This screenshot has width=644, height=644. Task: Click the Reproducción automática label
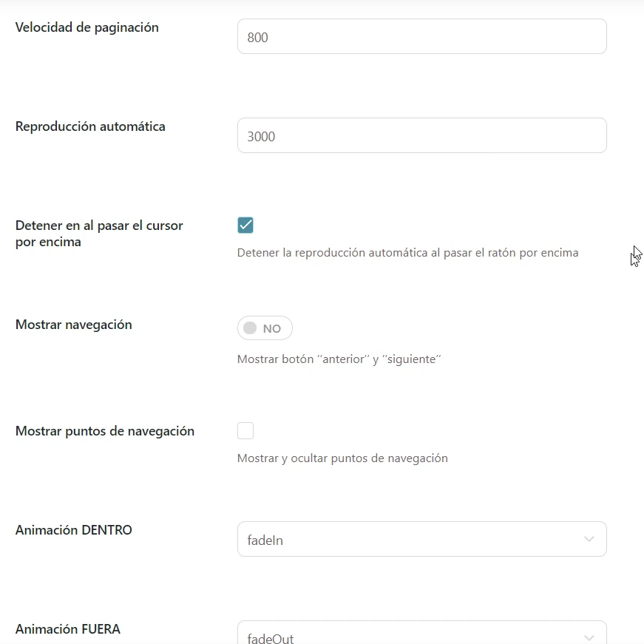click(x=90, y=126)
